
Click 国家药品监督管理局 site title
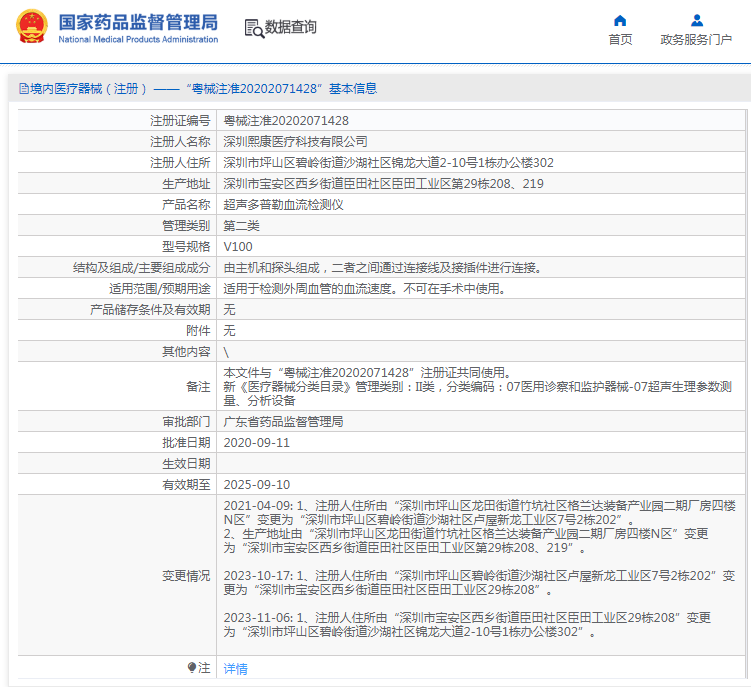point(138,22)
